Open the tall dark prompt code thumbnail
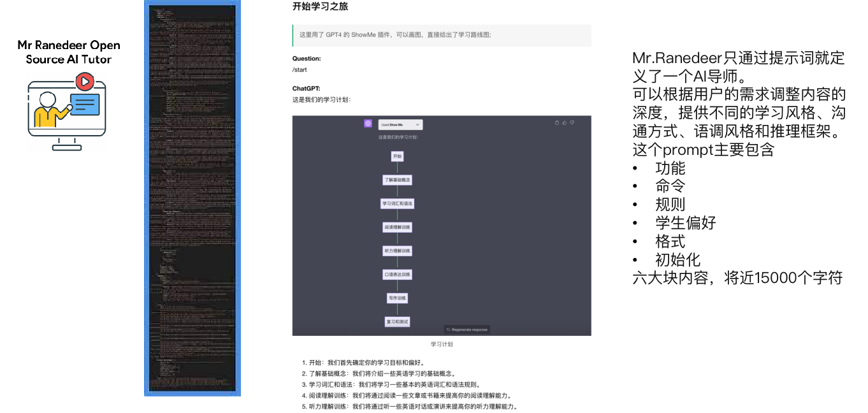 tap(192, 198)
